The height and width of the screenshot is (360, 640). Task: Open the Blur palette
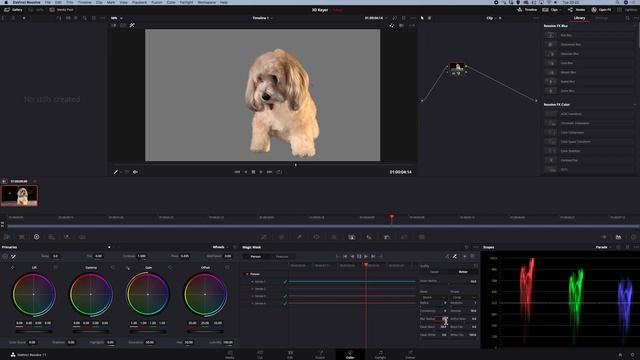(x=369, y=237)
